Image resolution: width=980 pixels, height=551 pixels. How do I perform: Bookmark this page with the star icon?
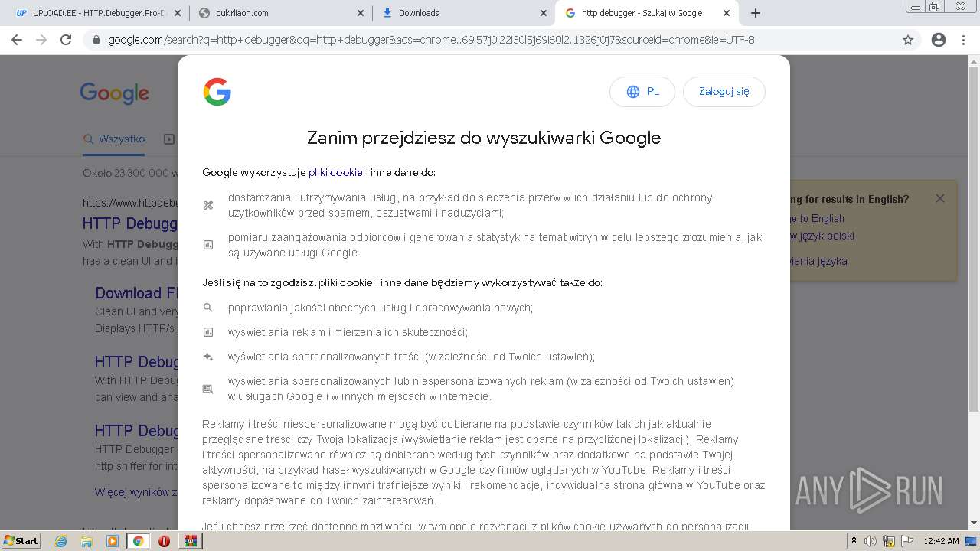click(x=908, y=40)
